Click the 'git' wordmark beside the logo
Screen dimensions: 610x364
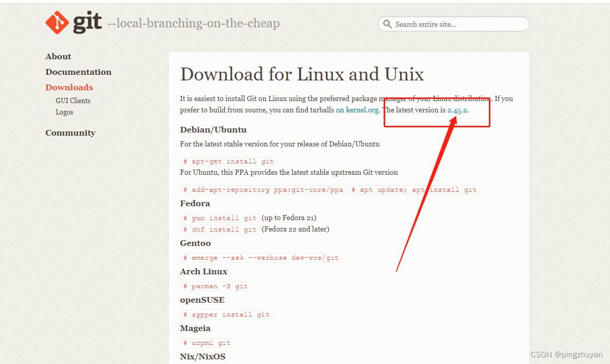coord(88,22)
